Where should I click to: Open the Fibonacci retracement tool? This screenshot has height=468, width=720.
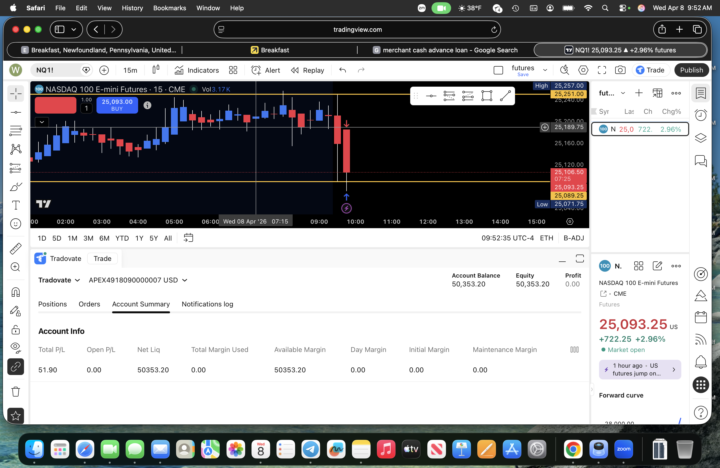pyautogui.click(x=16, y=130)
